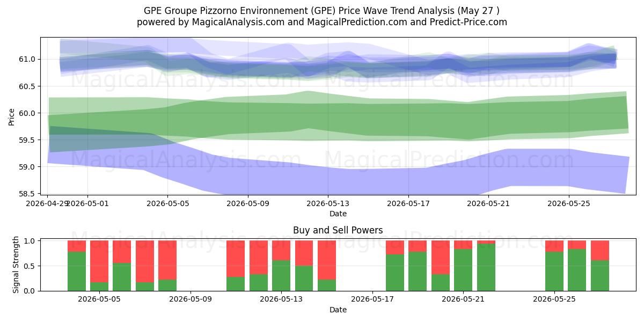The height and width of the screenshot is (322, 644).
Task: Click the 2026-05-09 tick in Buy/Sell chart
Action: [x=190, y=299]
